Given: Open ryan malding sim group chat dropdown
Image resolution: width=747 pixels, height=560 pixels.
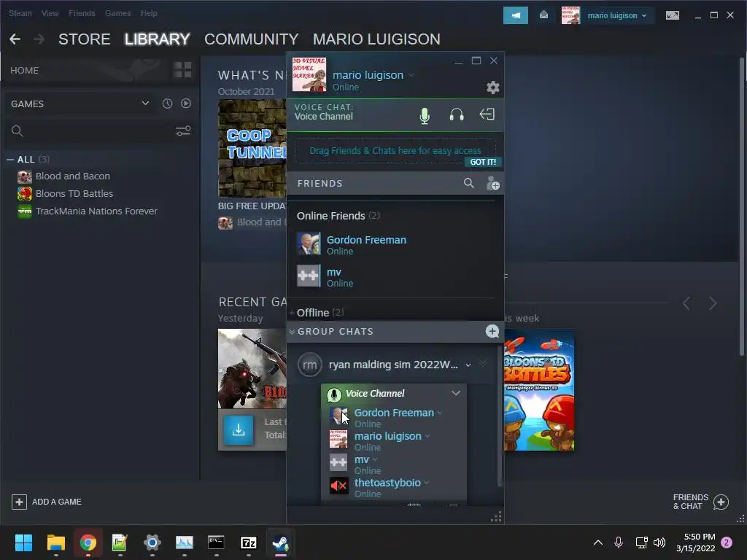Looking at the screenshot, I should click(x=468, y=365).
